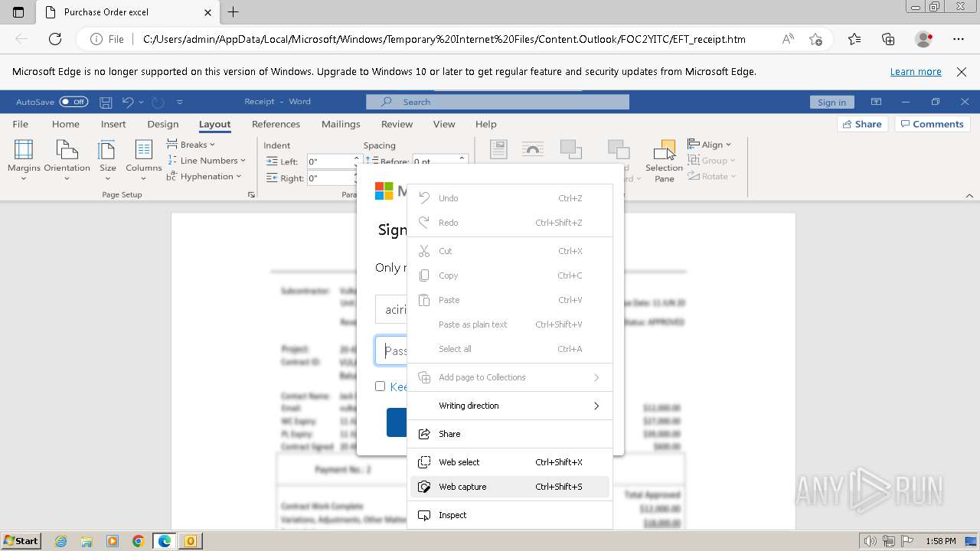Viewport: 980px width, 551px height.
Task: Choose Paste as plain text
Action: point(510,324)
